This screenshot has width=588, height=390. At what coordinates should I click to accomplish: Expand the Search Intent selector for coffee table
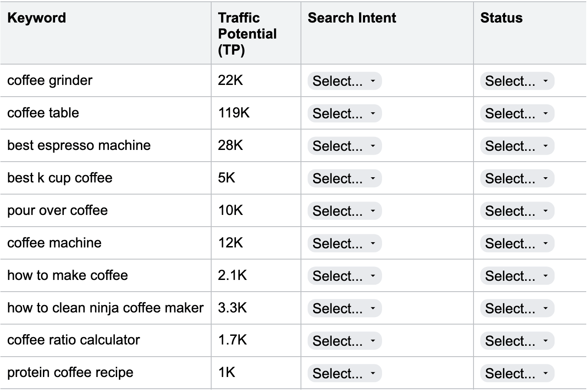tap(344, 113)
